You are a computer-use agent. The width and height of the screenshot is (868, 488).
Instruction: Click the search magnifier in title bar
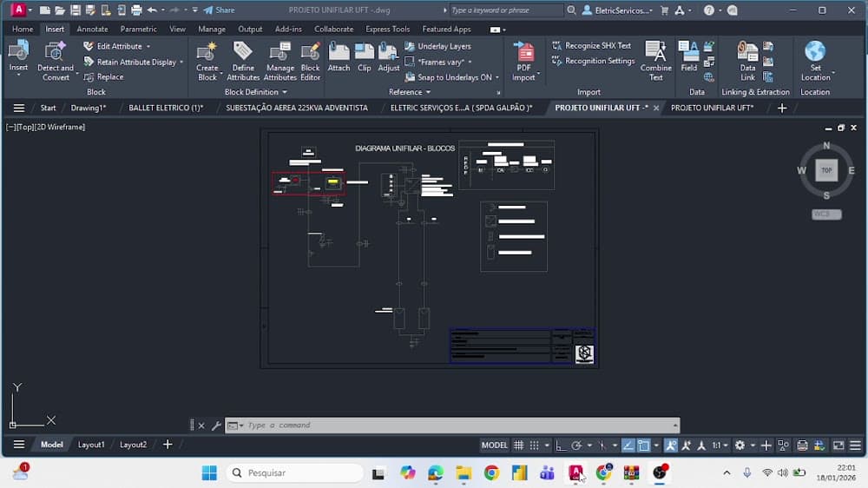pos(571,10)
